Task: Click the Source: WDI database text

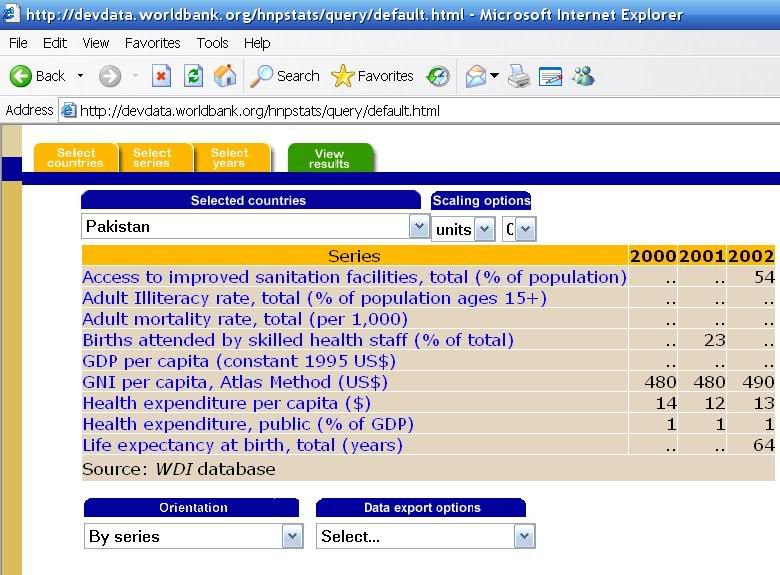Action: [179, 469]
